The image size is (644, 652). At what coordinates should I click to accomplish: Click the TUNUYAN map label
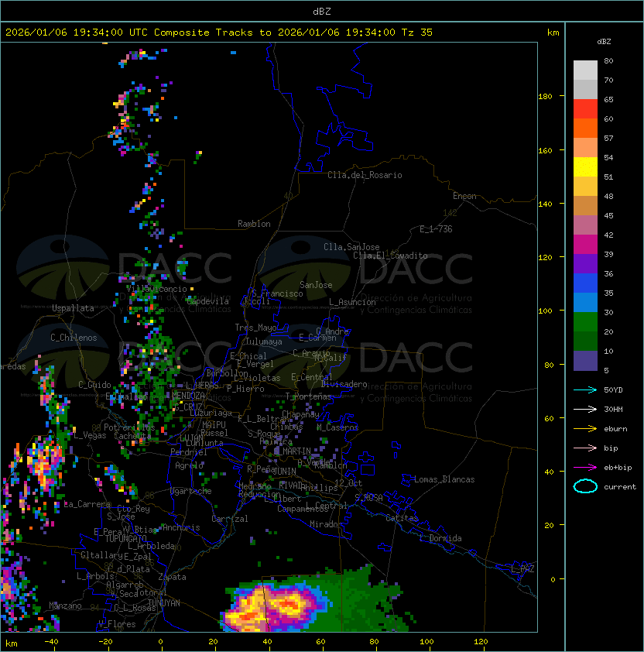click(164, 603)
